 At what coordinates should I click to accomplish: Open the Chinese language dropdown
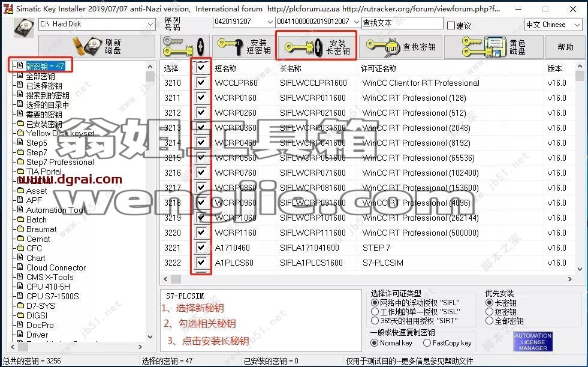pyautogui.click(x=553, y=25)
